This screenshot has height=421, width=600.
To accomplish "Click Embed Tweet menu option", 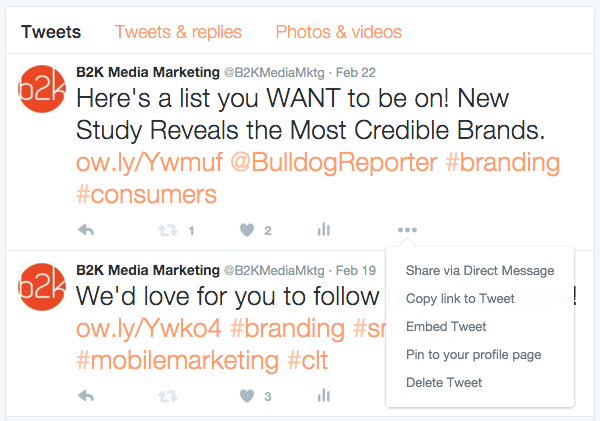I will 446,326.
